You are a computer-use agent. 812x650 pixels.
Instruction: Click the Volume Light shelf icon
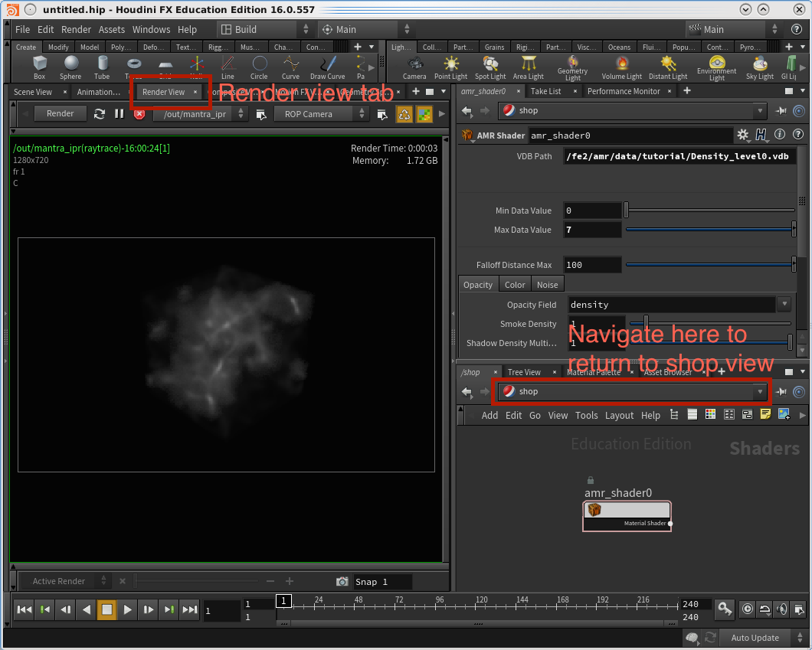[621, 67]
